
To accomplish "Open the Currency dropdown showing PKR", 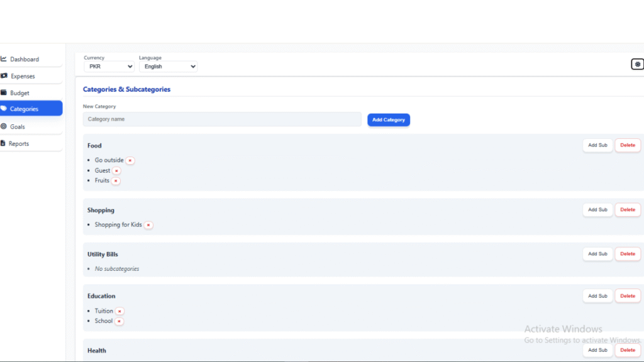I will 108,66.
